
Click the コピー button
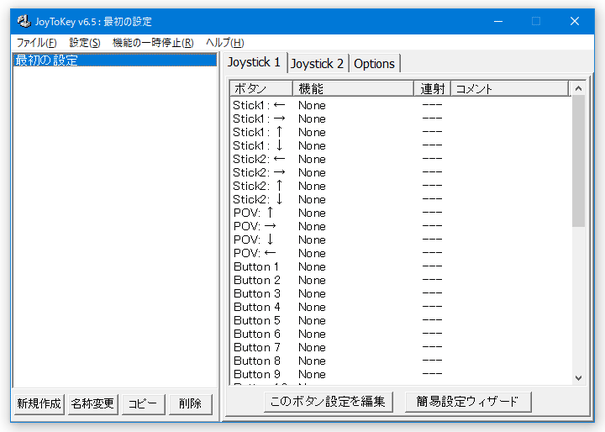point(143,404)
